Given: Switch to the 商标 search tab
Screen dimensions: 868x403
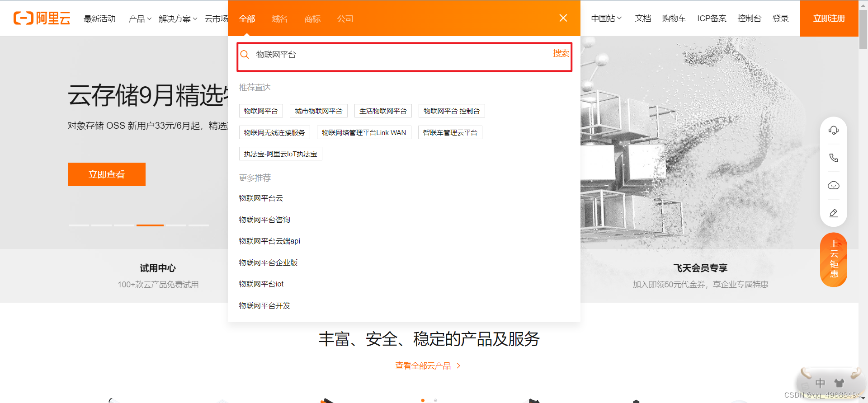Looking at the screenshot, I should click(312, 19).
